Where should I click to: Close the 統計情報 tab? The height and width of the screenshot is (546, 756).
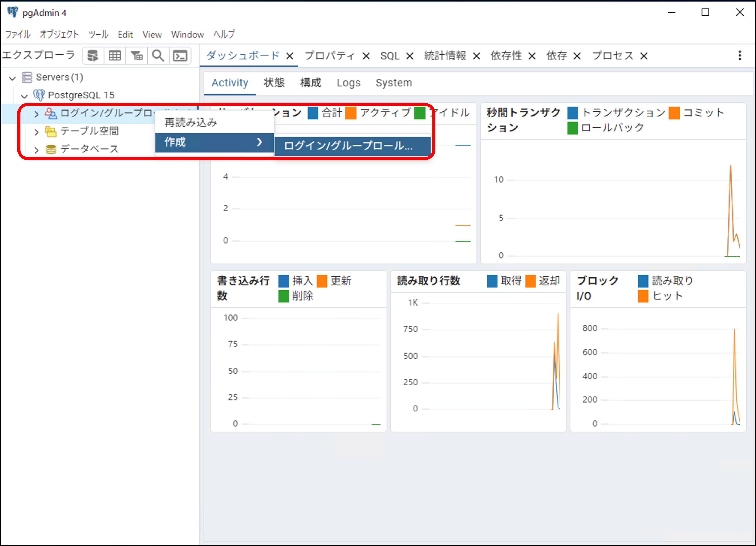[476, 56]
